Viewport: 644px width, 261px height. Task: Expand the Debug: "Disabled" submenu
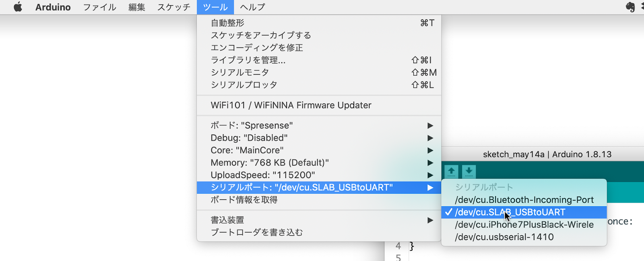pos(319,138)
